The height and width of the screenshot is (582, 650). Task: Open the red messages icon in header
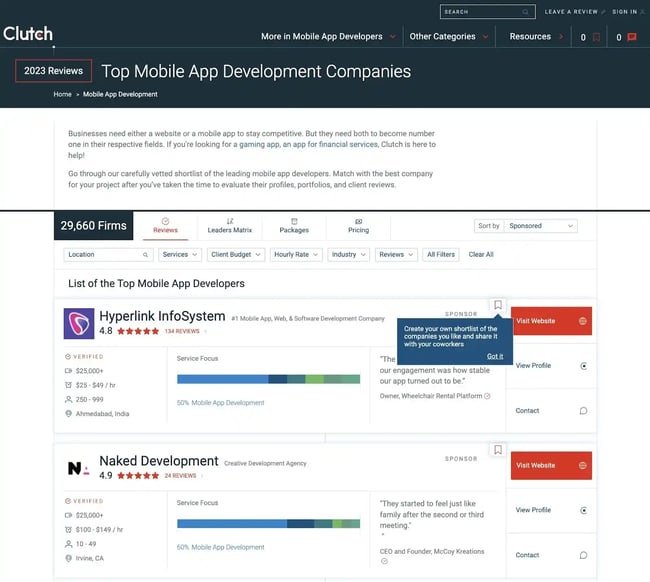631,37
